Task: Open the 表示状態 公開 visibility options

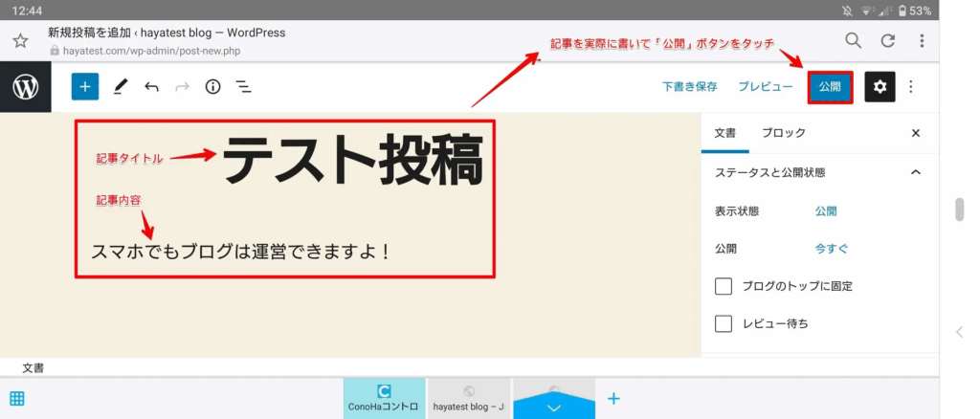Action: (826, 211)
